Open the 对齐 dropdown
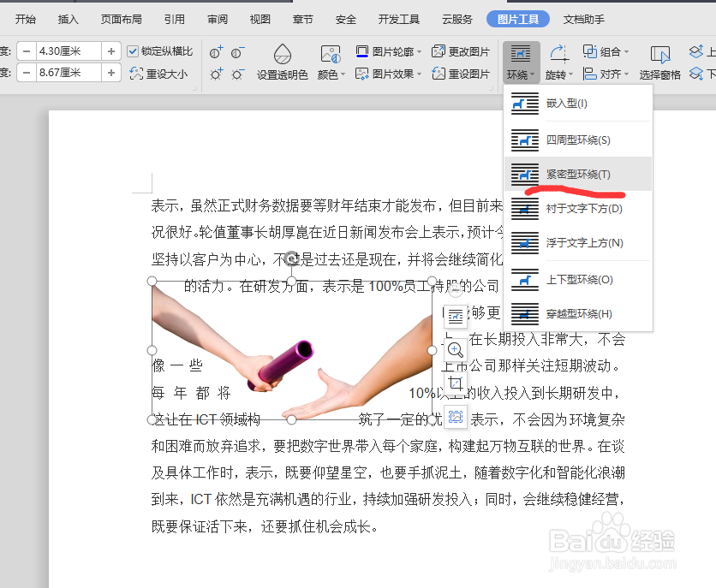 606,74
